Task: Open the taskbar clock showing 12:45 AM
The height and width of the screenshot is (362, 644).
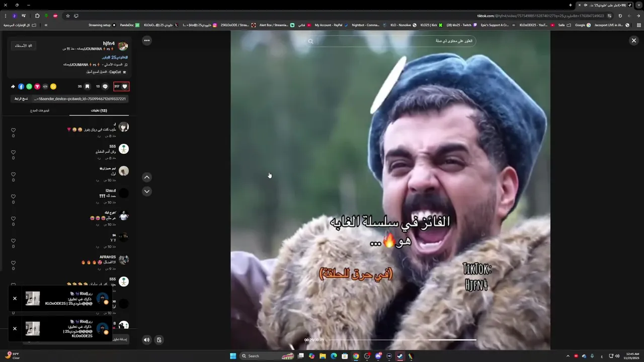Action: point(631,356)
